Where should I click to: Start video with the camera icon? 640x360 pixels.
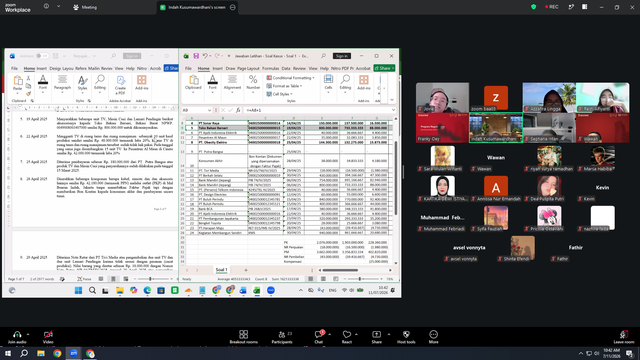[48, 334]
